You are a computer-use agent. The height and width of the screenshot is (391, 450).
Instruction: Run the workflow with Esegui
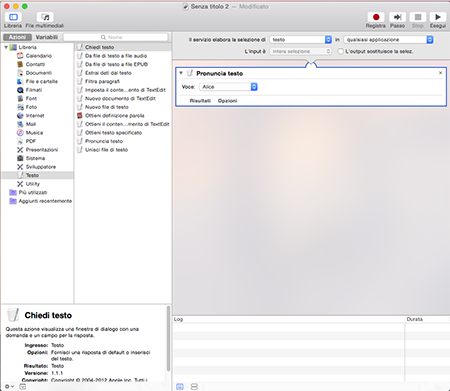[x=438, y=17]
